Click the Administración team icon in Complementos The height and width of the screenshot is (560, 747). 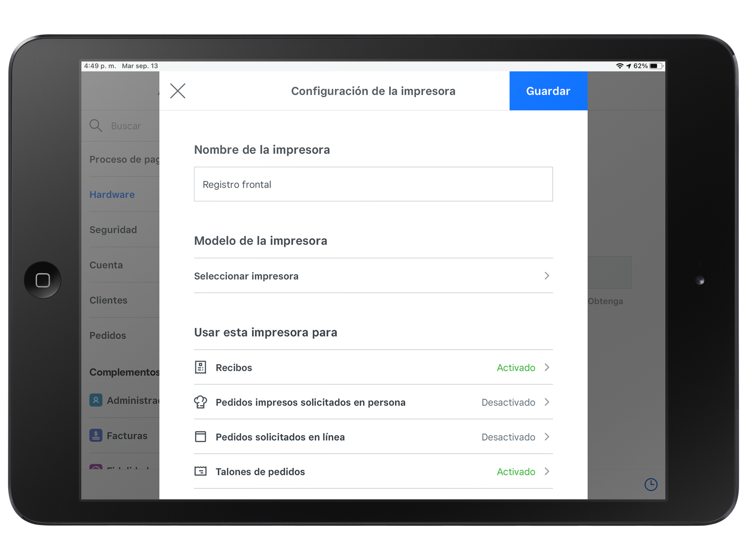(96, 400)
